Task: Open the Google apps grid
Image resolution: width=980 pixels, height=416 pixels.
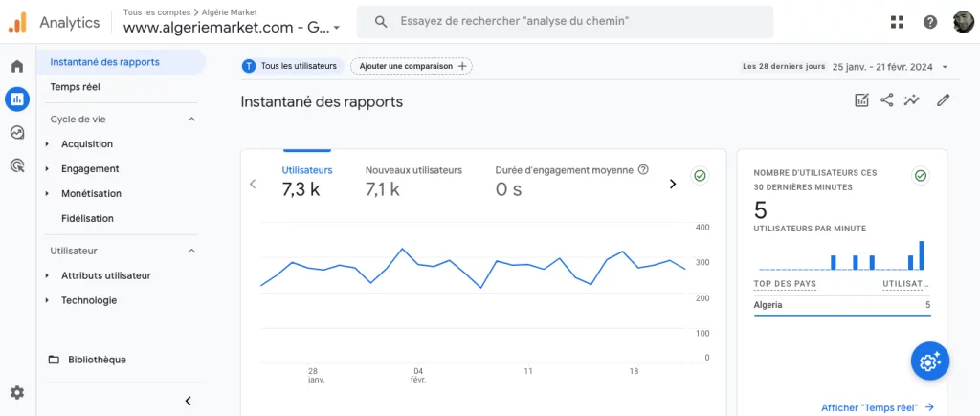Action: click(897, 23)
